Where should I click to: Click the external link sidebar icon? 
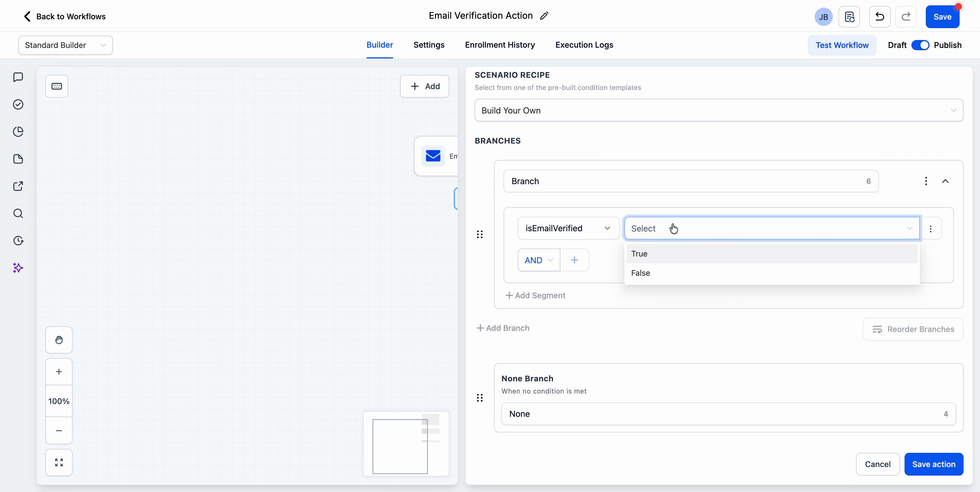[x=18, y=186]
